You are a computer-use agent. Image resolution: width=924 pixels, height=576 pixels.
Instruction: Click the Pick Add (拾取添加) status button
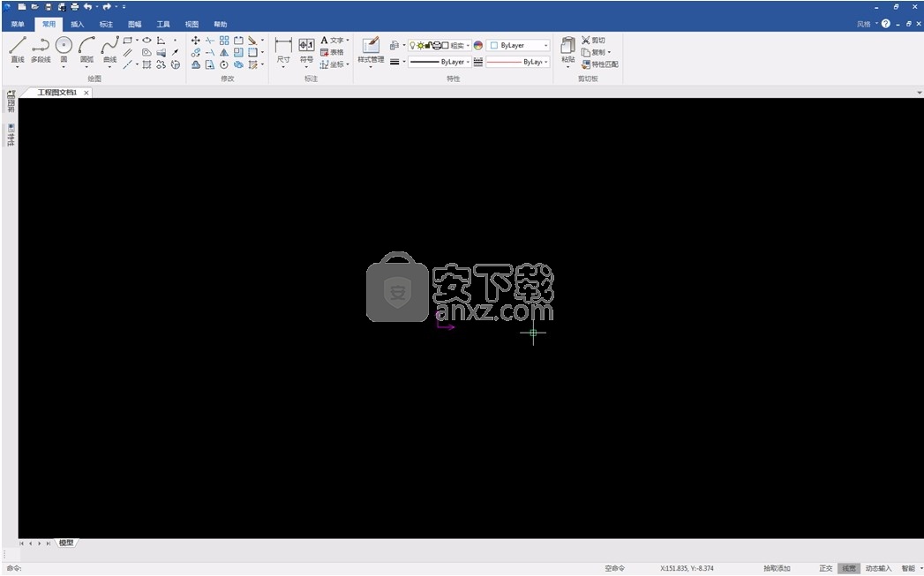[x=777, y=568]
